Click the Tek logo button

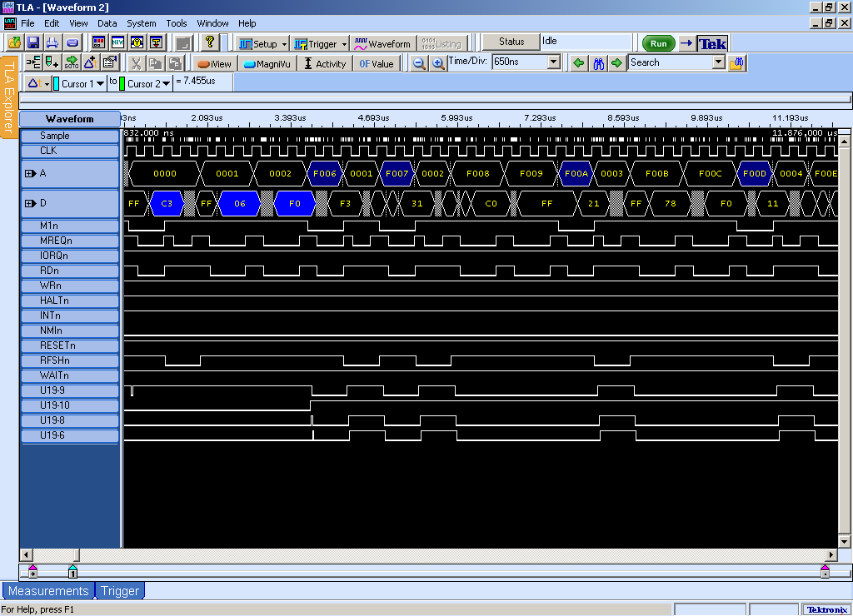tap(712, 43)
